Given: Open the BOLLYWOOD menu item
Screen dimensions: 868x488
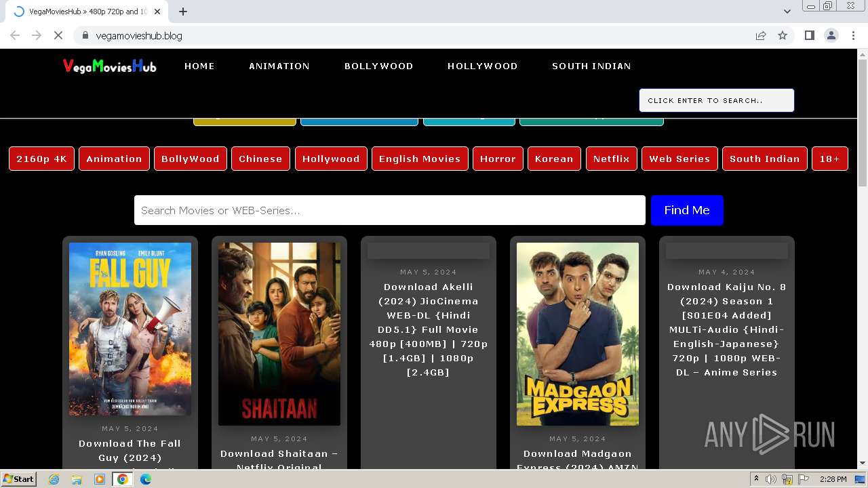Looking at the screenshot, I should pyautogui.click(x=378, y=66).
